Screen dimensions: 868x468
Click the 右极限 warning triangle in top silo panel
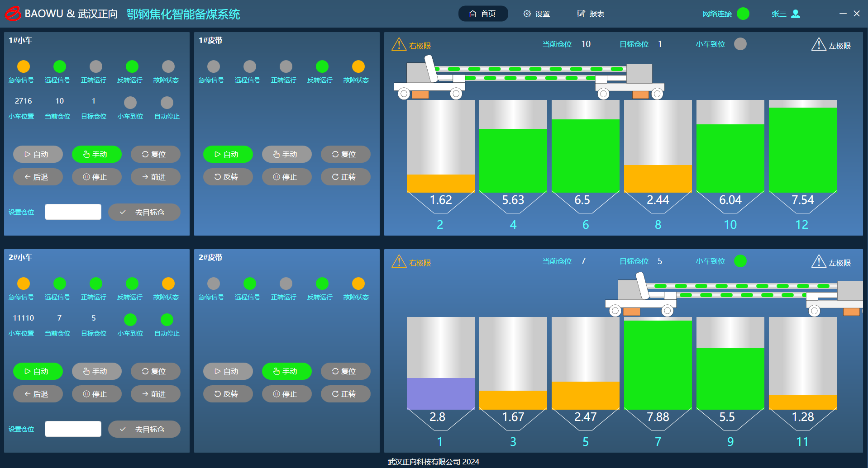coord(399,44)
